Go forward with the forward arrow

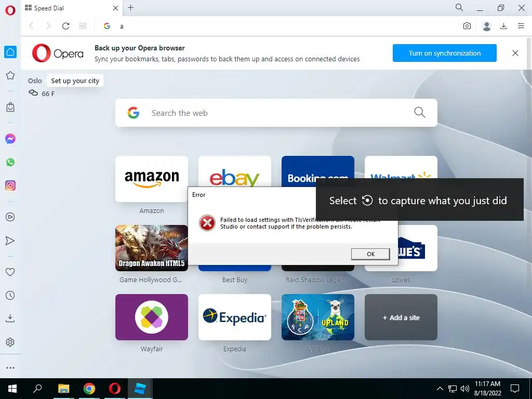click(48, 26)
